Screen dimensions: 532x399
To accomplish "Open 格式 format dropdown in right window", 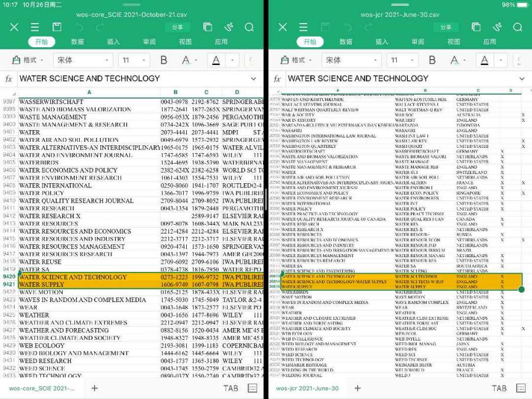I will click(x=296, y=60).
